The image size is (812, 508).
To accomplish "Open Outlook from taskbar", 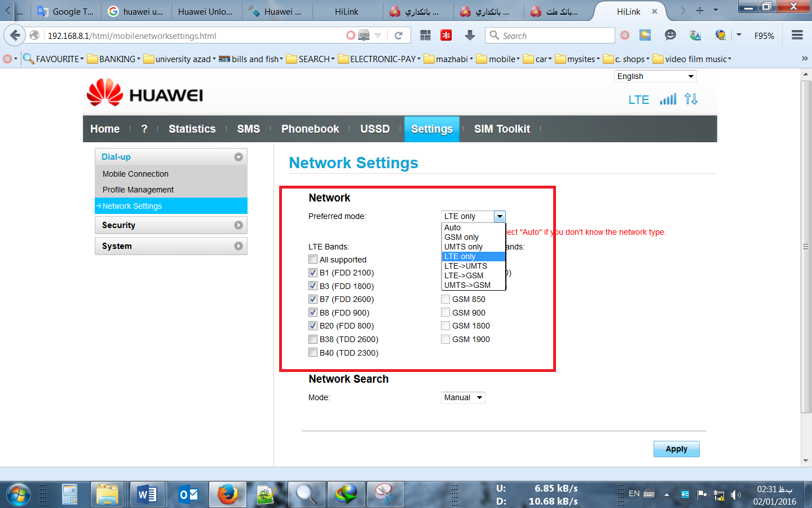I will click(x=188, y=494).
